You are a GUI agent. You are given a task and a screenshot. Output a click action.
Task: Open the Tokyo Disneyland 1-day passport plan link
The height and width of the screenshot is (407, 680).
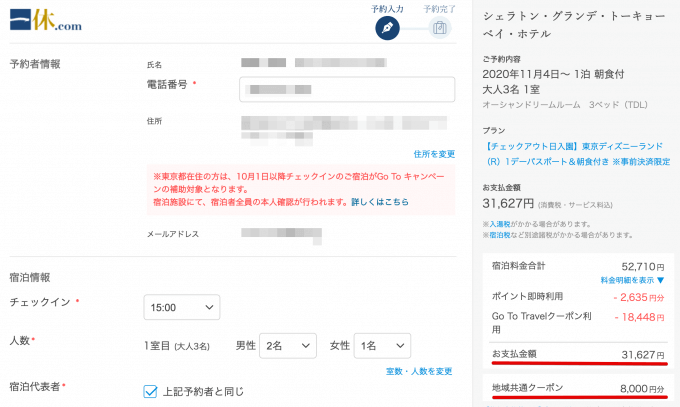(576, 154)
